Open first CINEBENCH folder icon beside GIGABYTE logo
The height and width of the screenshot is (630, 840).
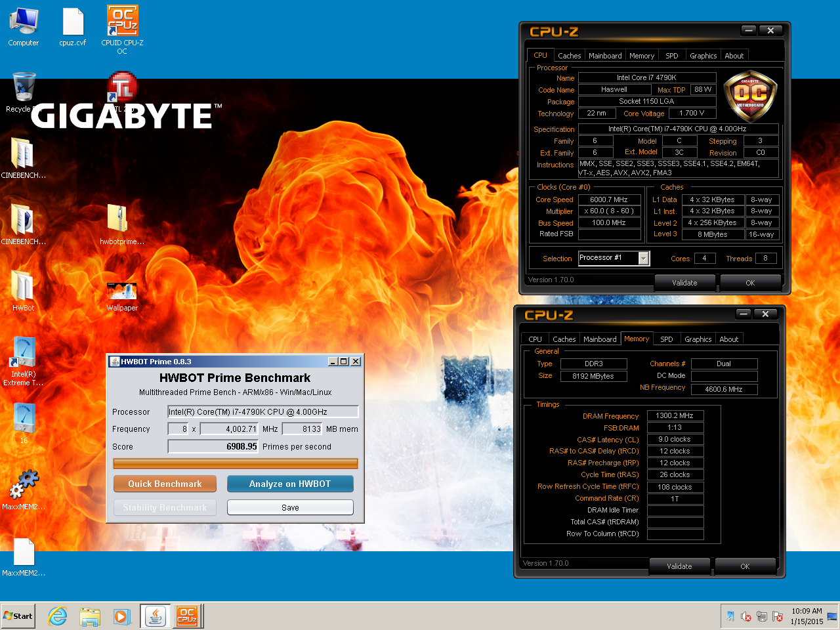click(24, 157)
